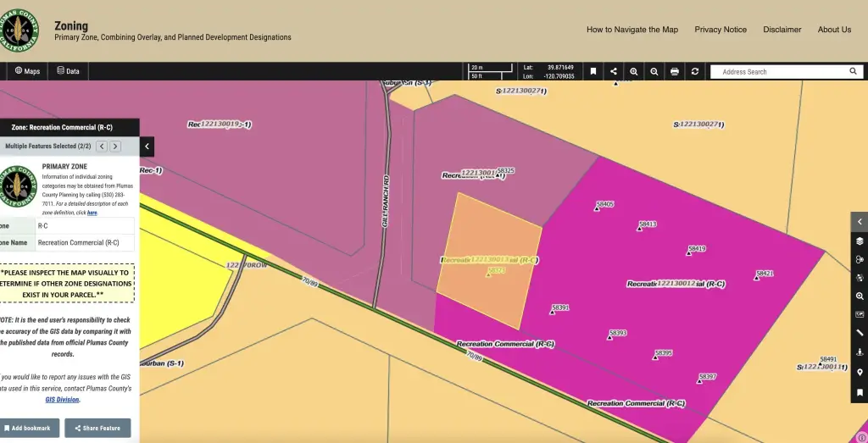
Task: Open the Maps menu
Action: [27, 71]
